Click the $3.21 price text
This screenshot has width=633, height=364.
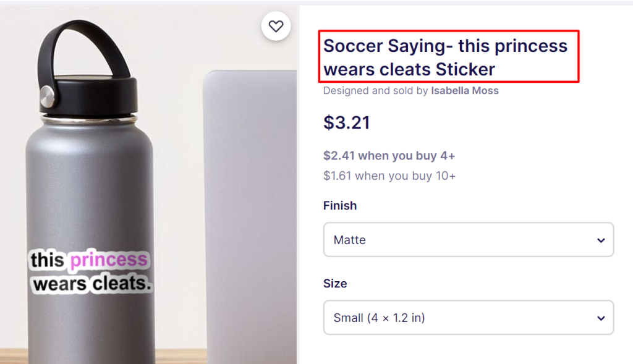(x=347, y=122)
